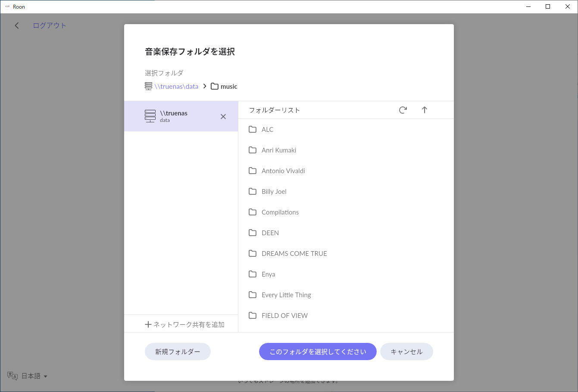Click the back arrow beside ログアウト
This screenshot has width=578, height=392.
(x=17, y=25)
